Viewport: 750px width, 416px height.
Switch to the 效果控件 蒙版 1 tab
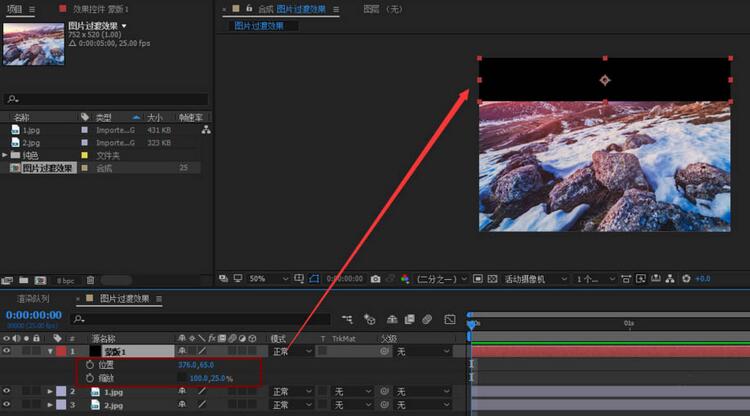coord(101,8)
